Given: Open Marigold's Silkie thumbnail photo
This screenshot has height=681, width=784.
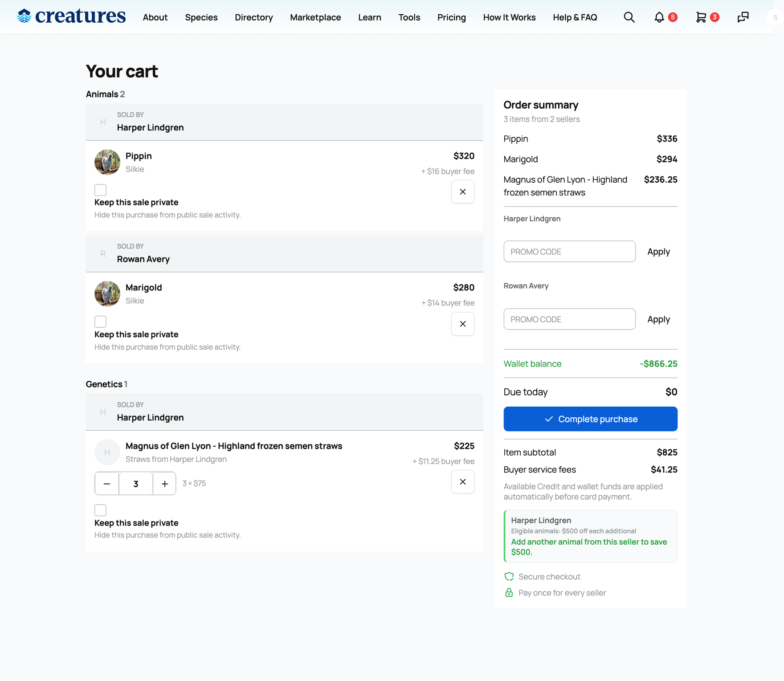Looking at the screenshot, I should [x=107, y=294].
